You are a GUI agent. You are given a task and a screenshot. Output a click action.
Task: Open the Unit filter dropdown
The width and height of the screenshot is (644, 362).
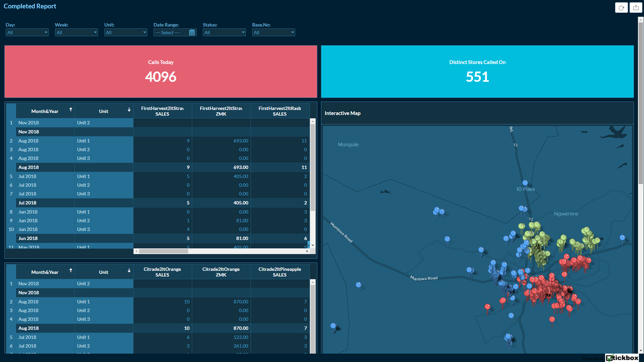click(x=126, y=33)
